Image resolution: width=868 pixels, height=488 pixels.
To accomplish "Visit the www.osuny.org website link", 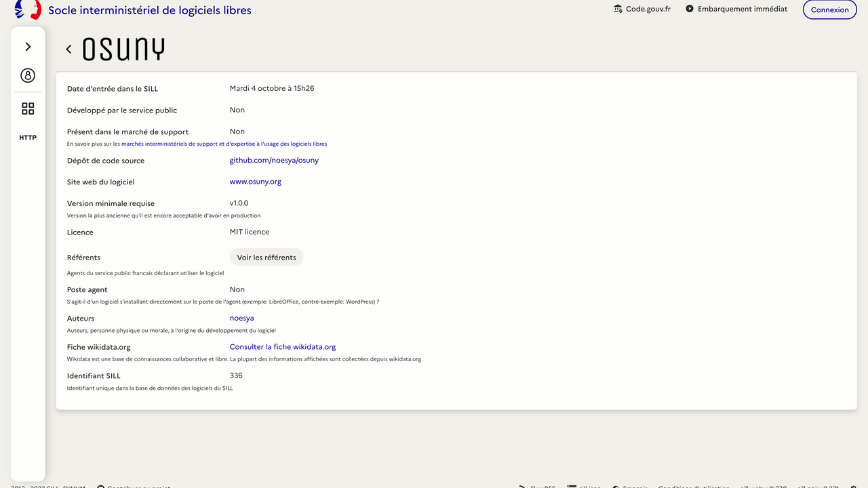I will coord(255,182).
